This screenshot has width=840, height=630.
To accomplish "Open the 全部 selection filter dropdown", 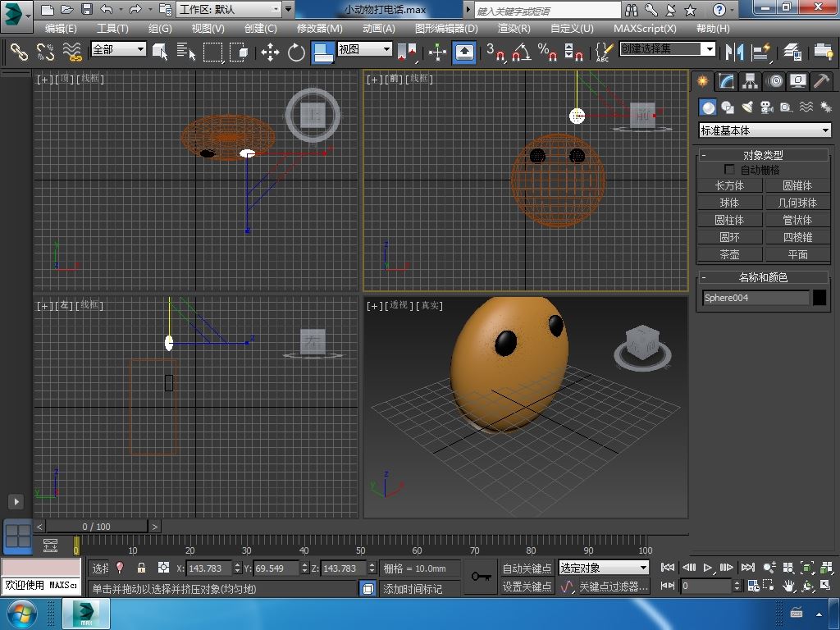I will point(118,49).
